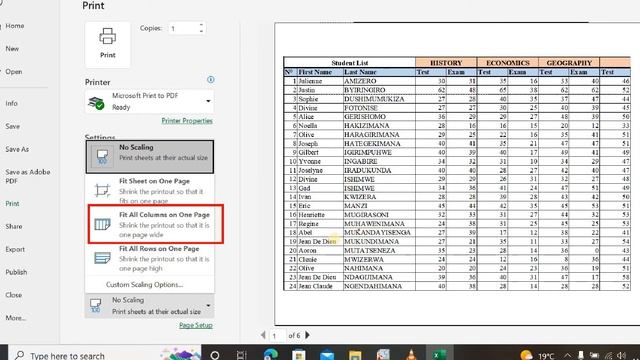Click the Fit All Rows icon
This screenshot has height=360, width=640.
102,258
